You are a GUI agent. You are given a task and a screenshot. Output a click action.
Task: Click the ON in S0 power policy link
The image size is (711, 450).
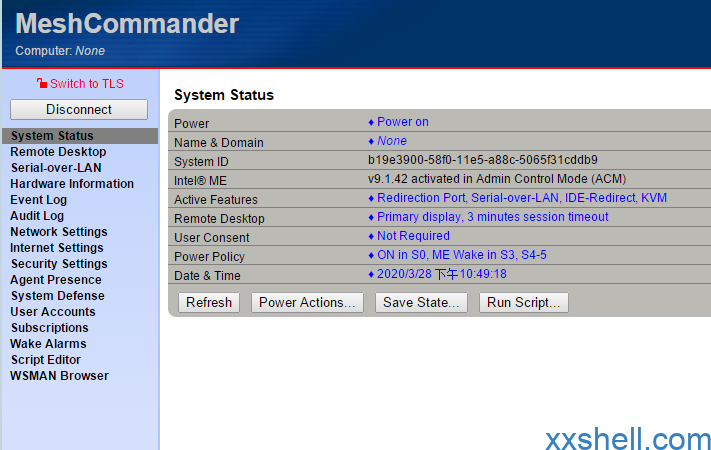[462, 255]
